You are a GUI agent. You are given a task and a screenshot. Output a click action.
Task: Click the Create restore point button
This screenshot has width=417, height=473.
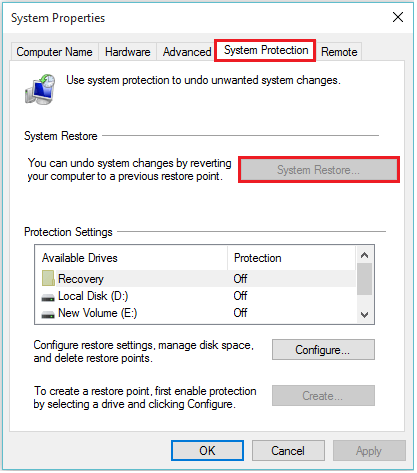(323, 396)
